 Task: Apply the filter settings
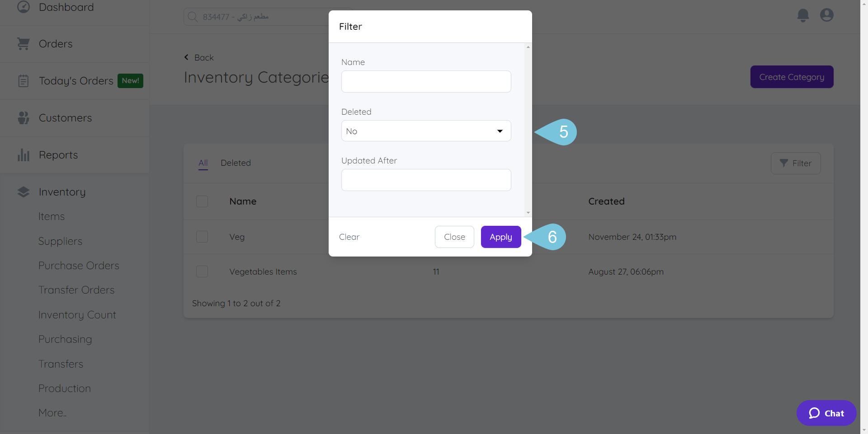[500, 237]
